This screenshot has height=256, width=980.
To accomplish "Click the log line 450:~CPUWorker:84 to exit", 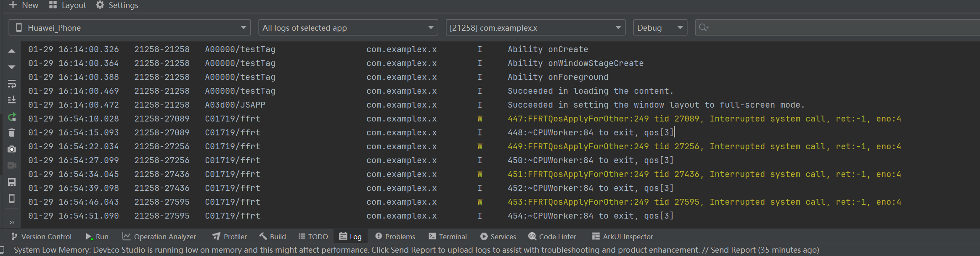I will (591, 161).
